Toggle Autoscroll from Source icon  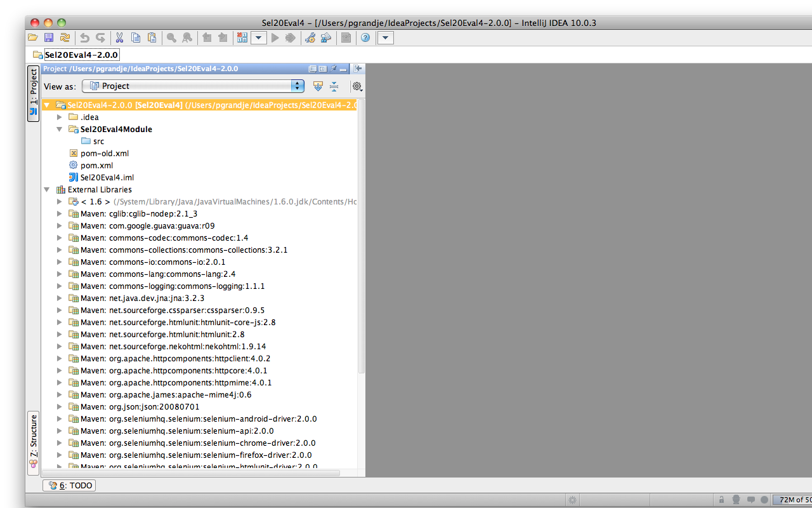(x=318, y=86)
